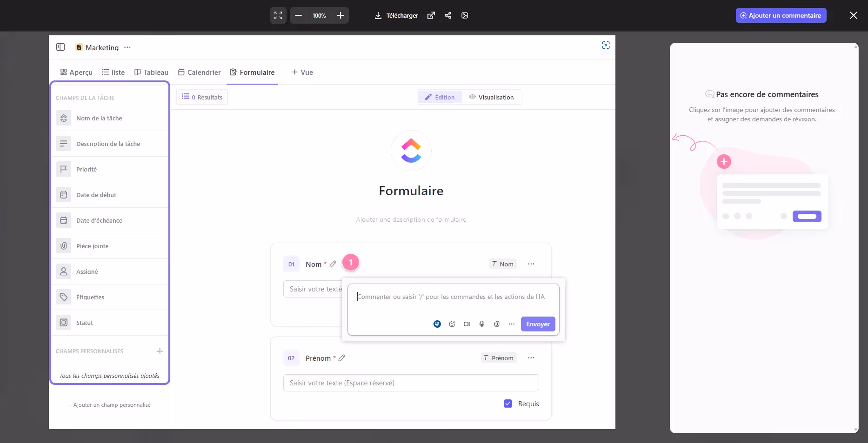Click the Envoyer button to send comment
This screenshot has width=868, height=443.
(x=538, y=324)
